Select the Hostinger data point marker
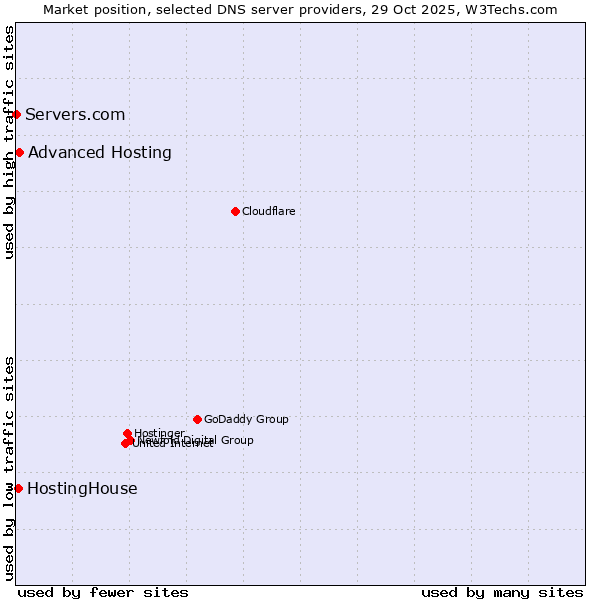The width and height of the screenshot is (600, 600). tap(127, 433)
